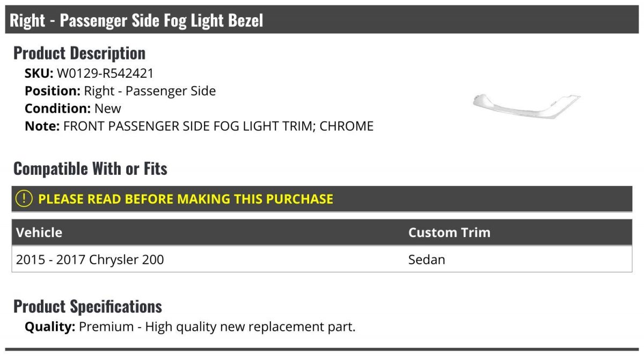Select the Right - Passenger Side Fog Light Bezel header

click(x=322, y=20)
